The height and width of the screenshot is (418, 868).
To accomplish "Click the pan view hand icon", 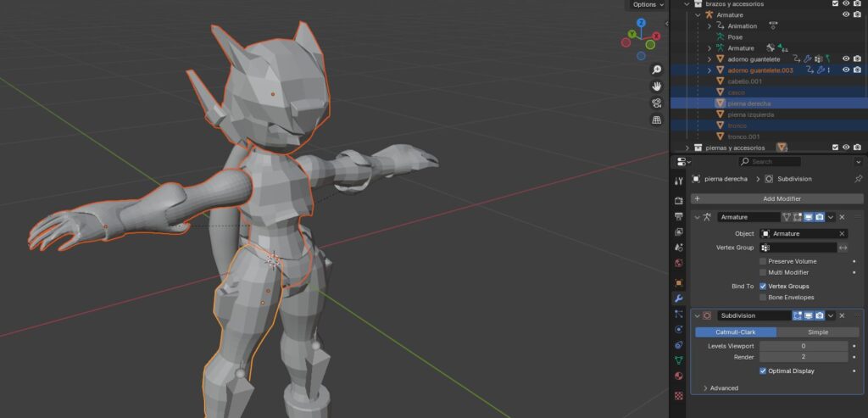I will [x=656, y=86].
